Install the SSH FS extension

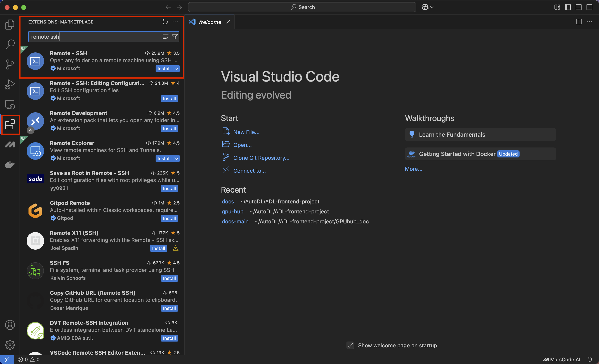coord(169,279)
